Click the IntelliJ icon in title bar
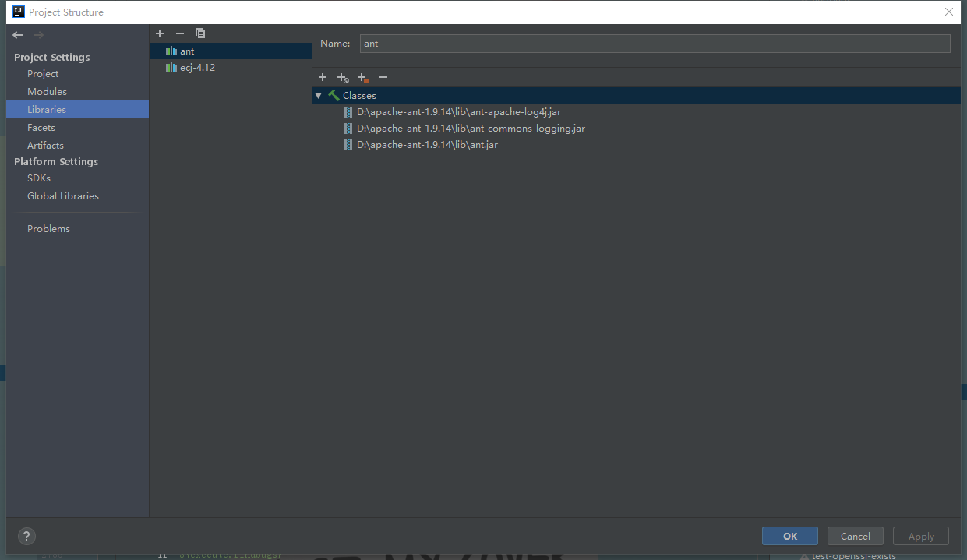This screenshot has width=967, height=560. 19,12
